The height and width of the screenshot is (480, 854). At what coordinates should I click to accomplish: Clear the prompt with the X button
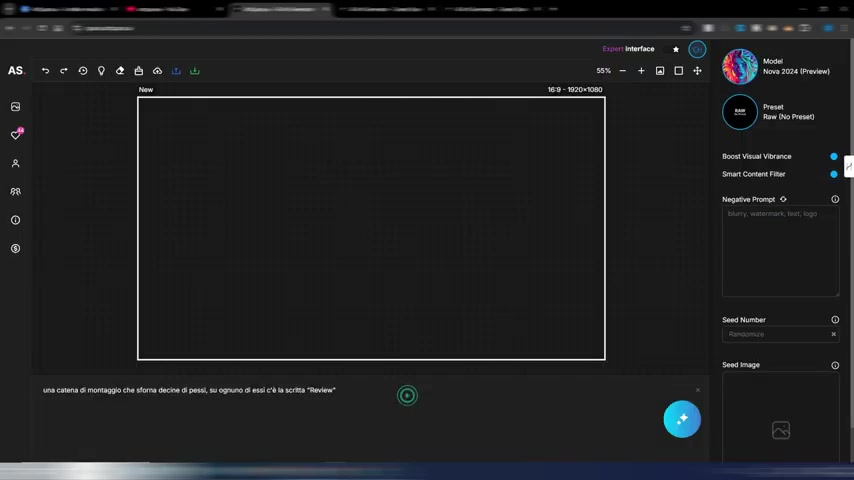pos(698,390)
